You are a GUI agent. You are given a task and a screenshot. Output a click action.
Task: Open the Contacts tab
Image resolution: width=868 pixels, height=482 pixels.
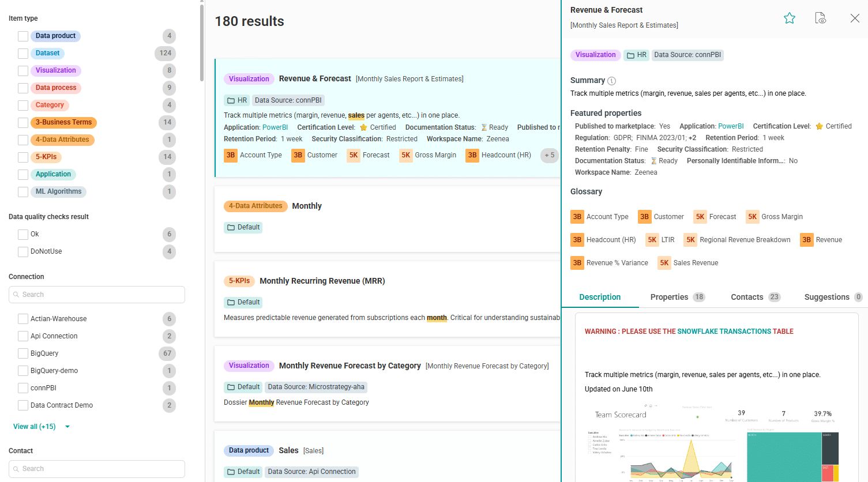[747, 297]
